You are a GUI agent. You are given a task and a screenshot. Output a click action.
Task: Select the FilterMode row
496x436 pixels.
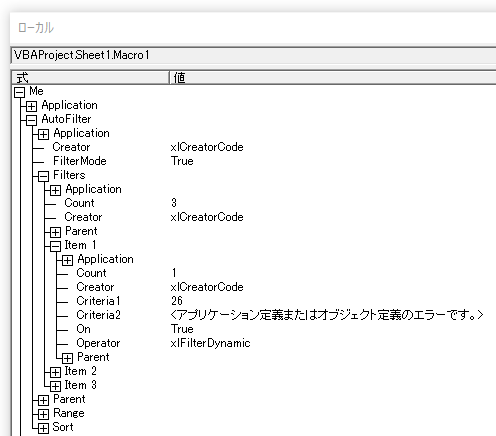point(253,161)
